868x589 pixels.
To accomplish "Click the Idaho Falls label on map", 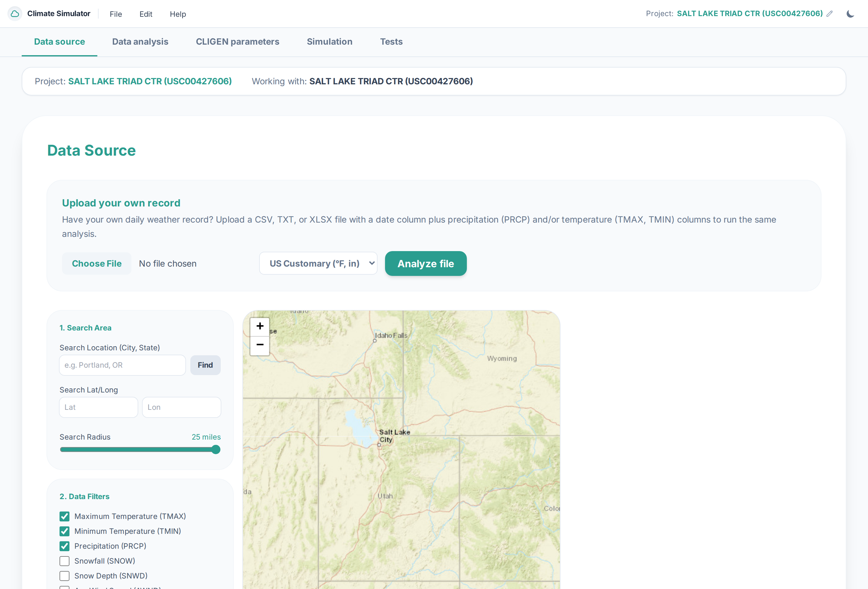I will [x=391, y=335].
